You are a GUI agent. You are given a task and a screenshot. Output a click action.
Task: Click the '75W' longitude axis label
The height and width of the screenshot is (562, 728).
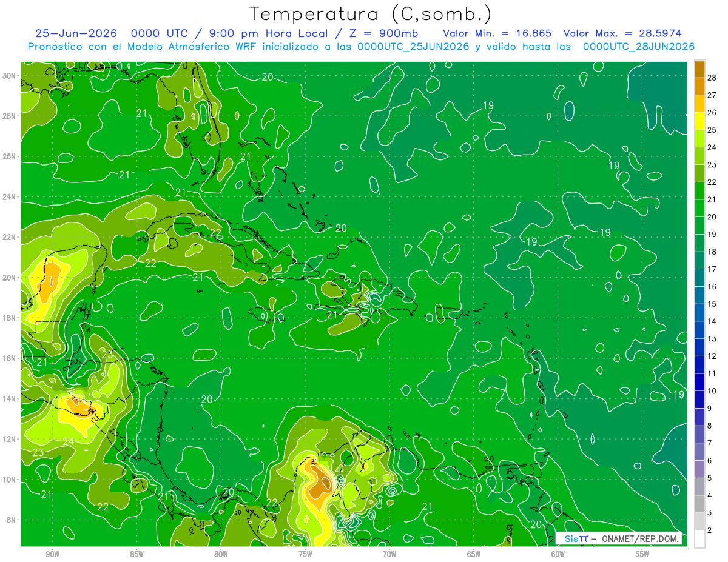pyautogui.click(x=305, y=554)
